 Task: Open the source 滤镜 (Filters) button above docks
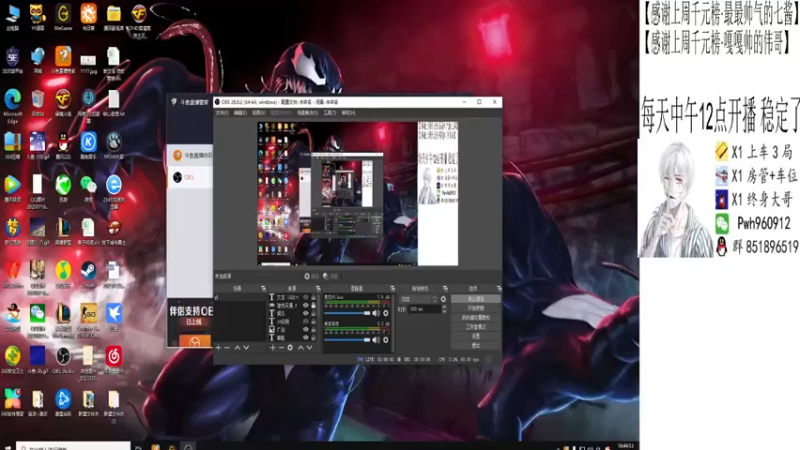[331, 276]
